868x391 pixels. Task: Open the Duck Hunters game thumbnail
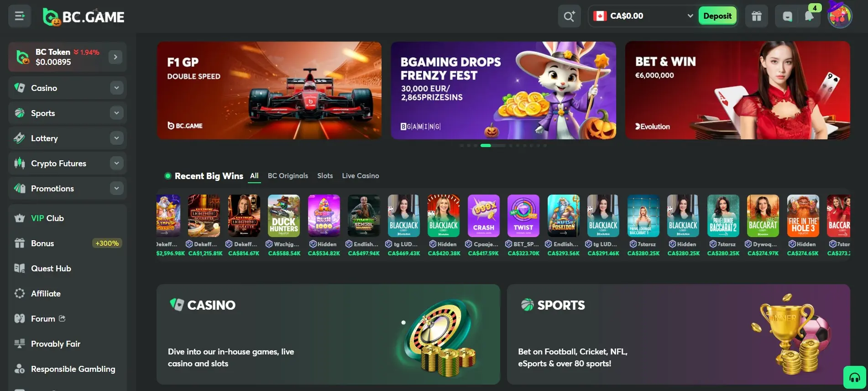tap(284, 216)
